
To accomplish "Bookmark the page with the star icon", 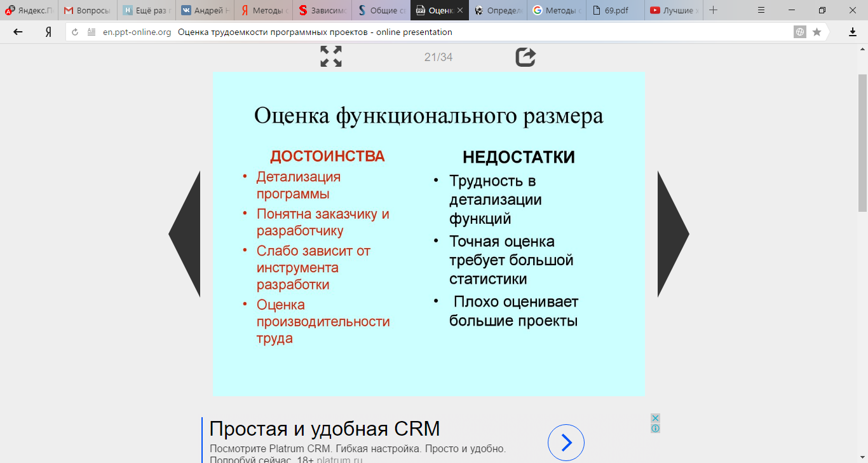I will pyautogui.click(x=817, y=32).
